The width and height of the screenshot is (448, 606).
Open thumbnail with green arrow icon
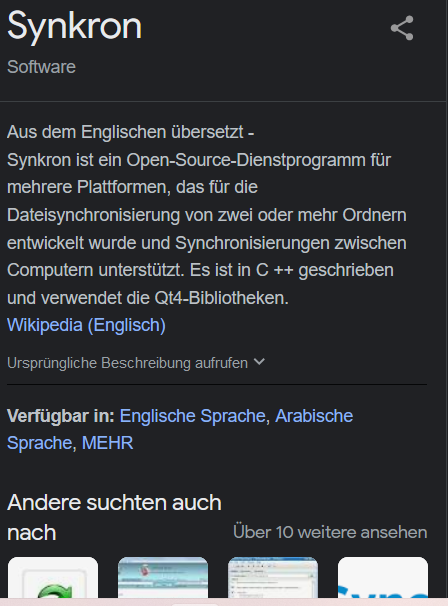click(53, 577)
